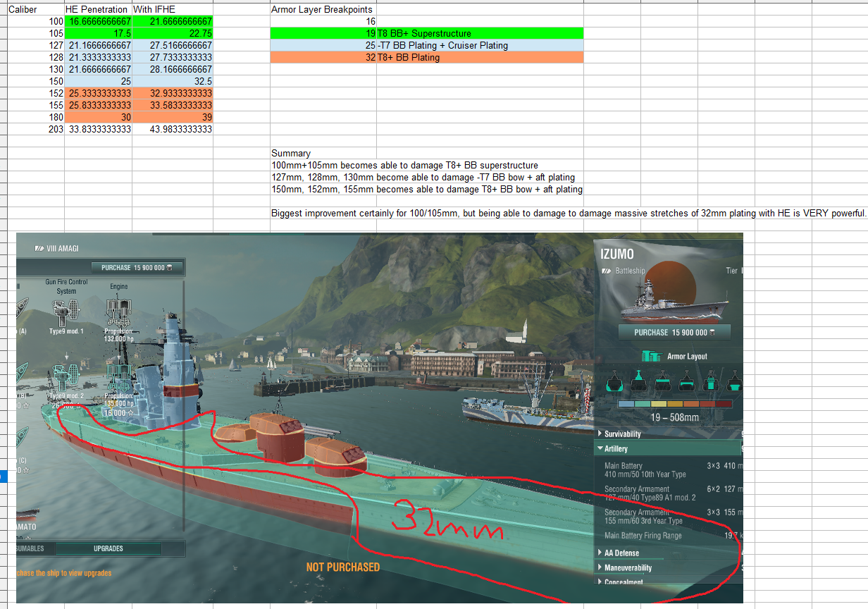Toggle the sixth armor layout filter icon
The width and height of the screenshot is (868, 609).
pos(733,383)
